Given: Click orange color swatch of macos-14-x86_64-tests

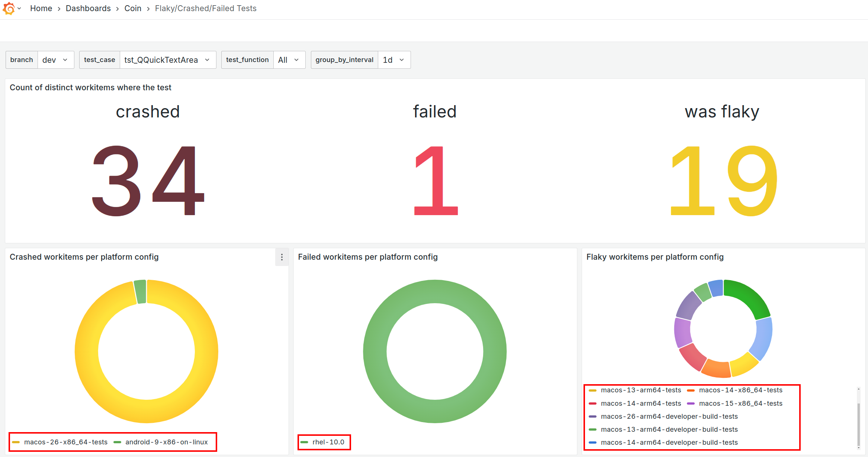Looking at the screenshot, I should coord(691,390).
